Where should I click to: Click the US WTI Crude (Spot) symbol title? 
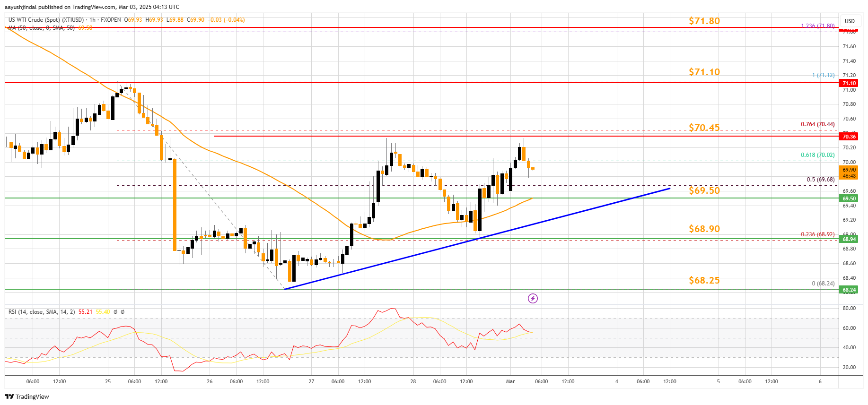point(46,20)
